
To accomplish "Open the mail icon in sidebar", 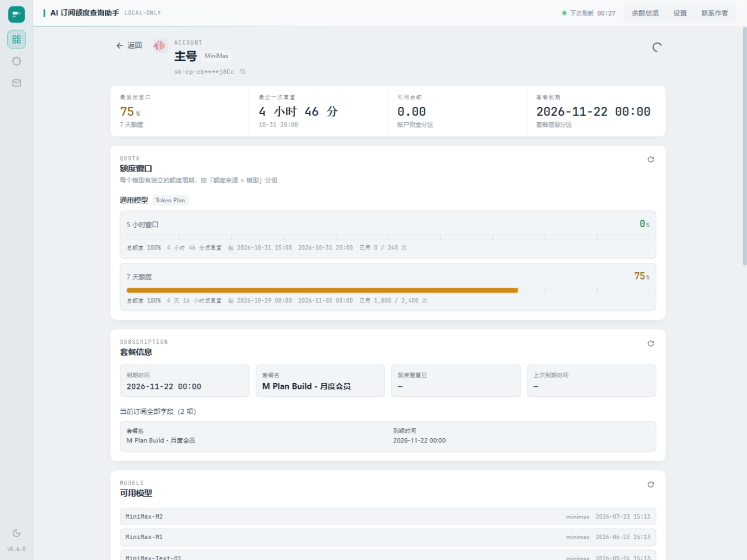I will 17,83.
